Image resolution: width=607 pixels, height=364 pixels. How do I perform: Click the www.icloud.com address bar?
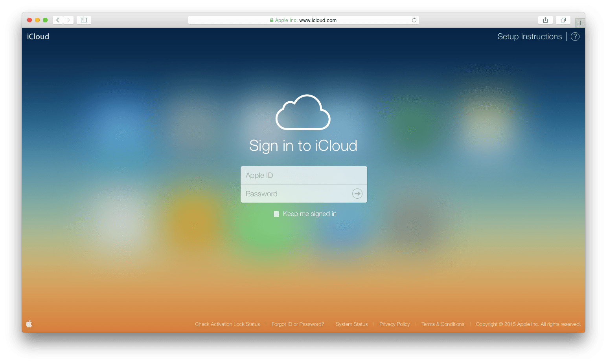[303, 20]
